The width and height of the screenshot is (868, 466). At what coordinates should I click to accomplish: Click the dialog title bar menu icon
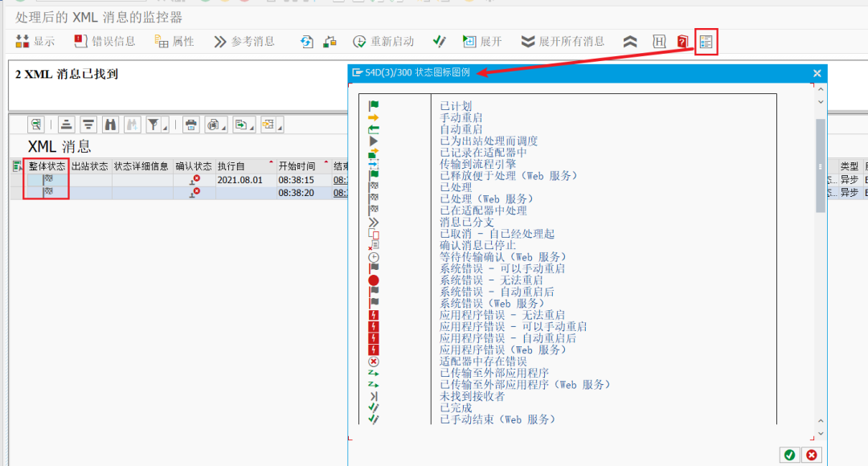(x=357, y=72)
